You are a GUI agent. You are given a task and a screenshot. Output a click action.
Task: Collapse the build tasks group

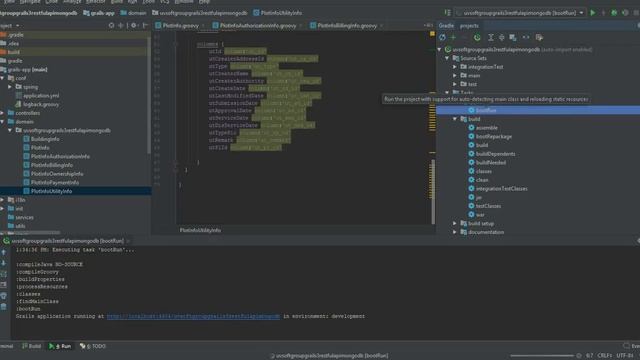(455, 119)
